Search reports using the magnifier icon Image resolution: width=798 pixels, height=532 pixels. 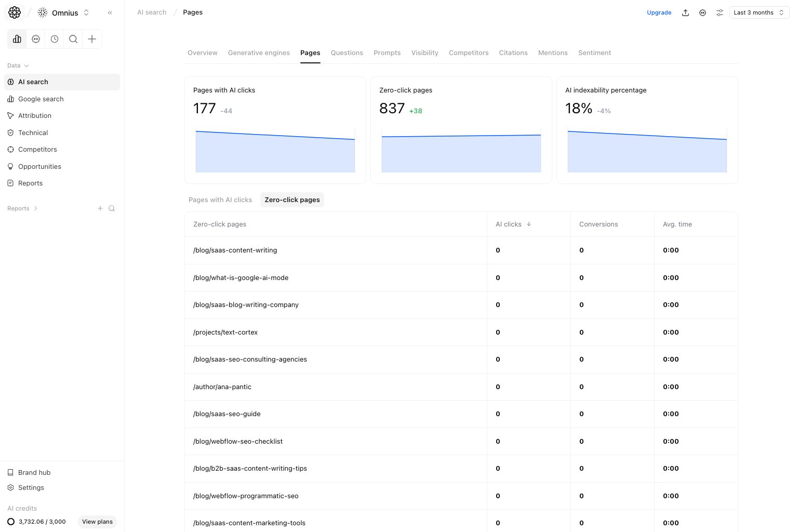pos(112,208)
